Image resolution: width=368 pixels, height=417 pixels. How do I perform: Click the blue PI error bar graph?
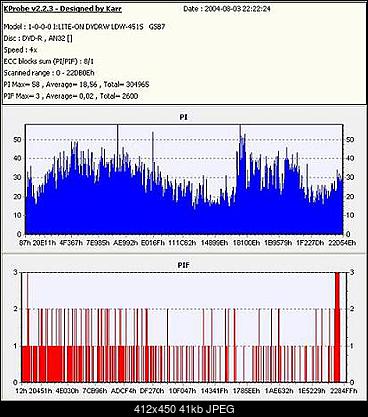[x=184, y=179]
